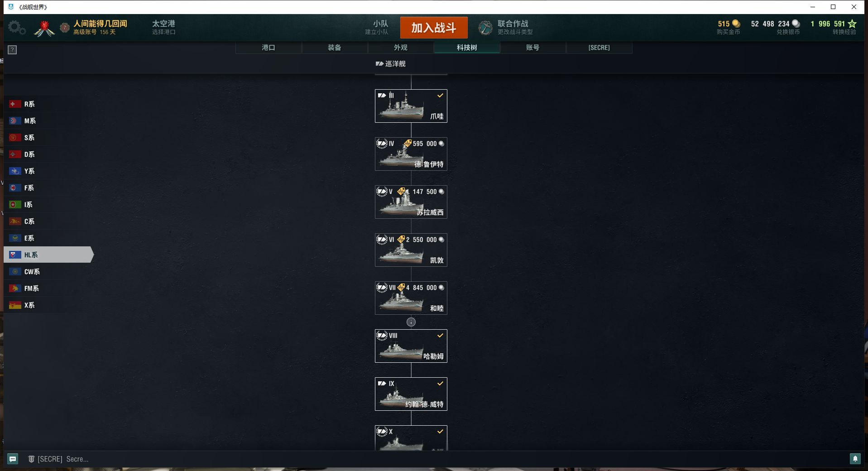The image size is (868, 471).
Task: Switch to the 港口 tab
Action: coord(269,48)
